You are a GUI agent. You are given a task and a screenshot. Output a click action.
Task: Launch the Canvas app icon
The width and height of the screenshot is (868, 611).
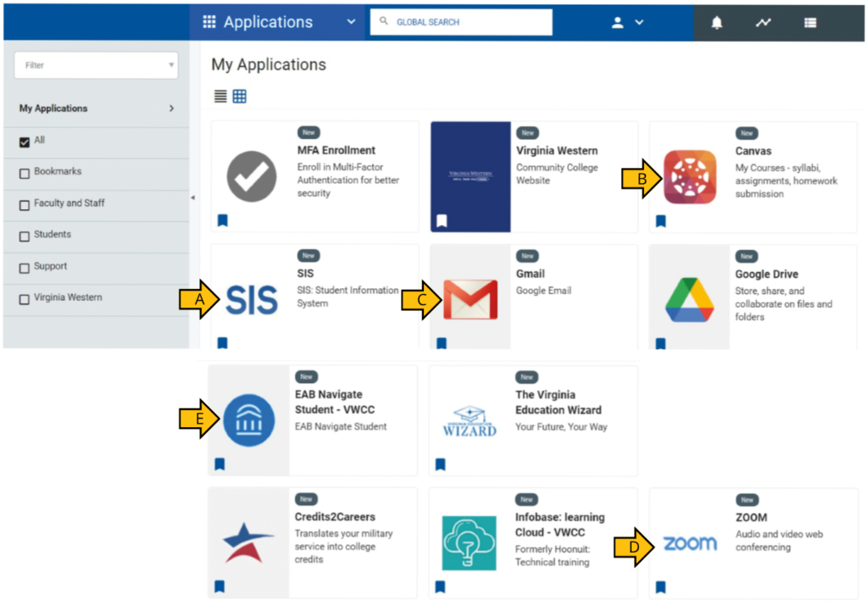(x=690, y=177)
